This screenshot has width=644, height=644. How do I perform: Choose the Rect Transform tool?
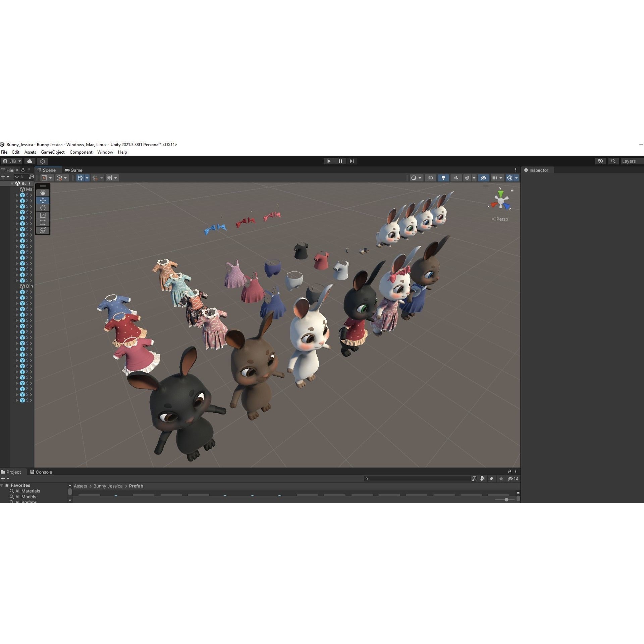point(43,223)
